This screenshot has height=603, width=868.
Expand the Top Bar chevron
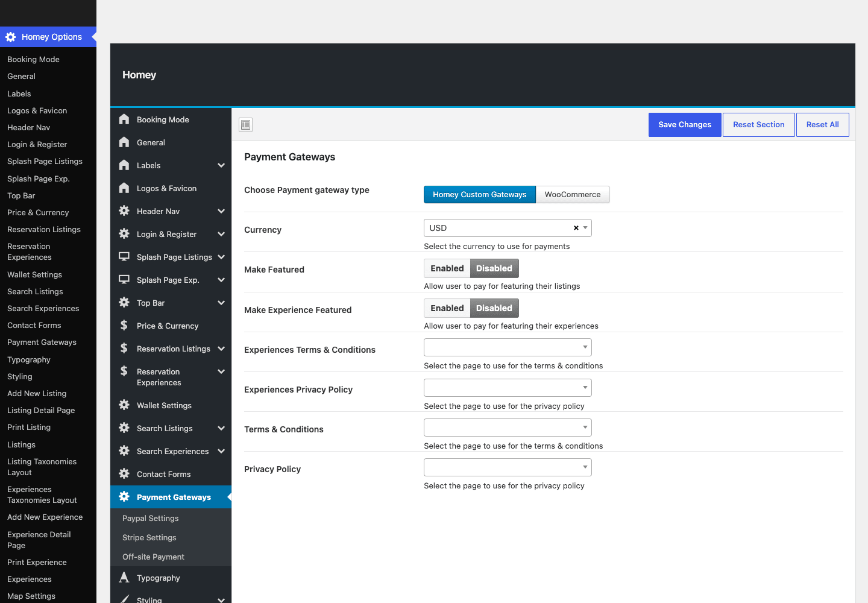point(221,303)
